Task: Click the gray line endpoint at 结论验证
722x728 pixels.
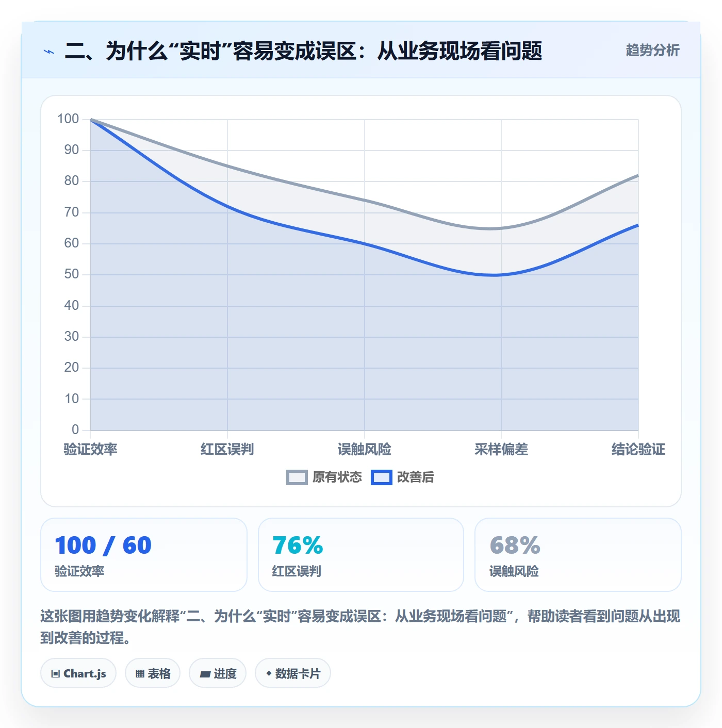Action: point(638,176)
